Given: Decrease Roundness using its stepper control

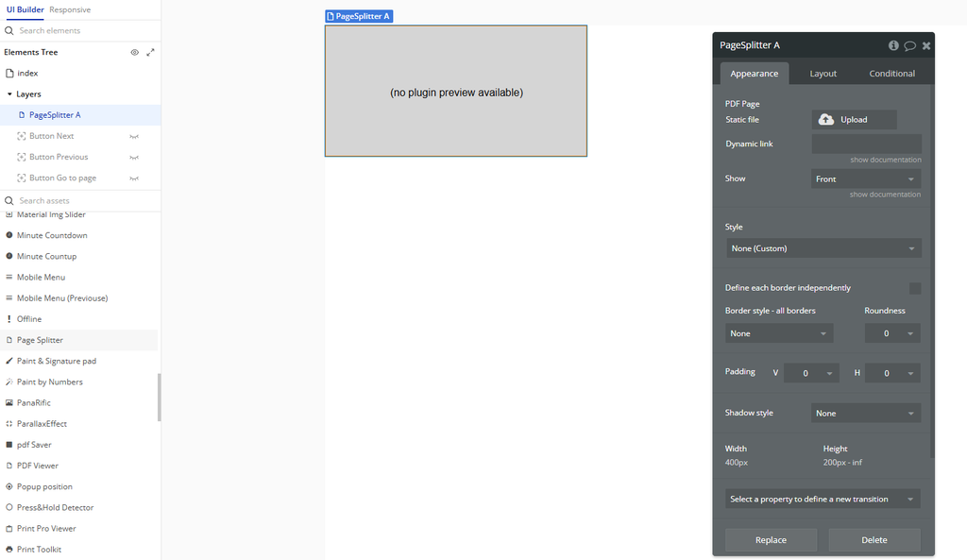Looking at the screenshot, I should 912,335.
